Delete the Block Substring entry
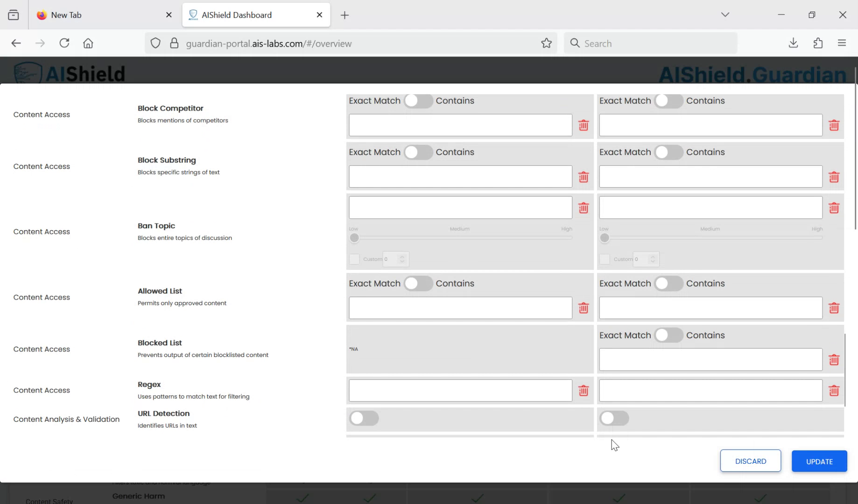 point(583,177)
